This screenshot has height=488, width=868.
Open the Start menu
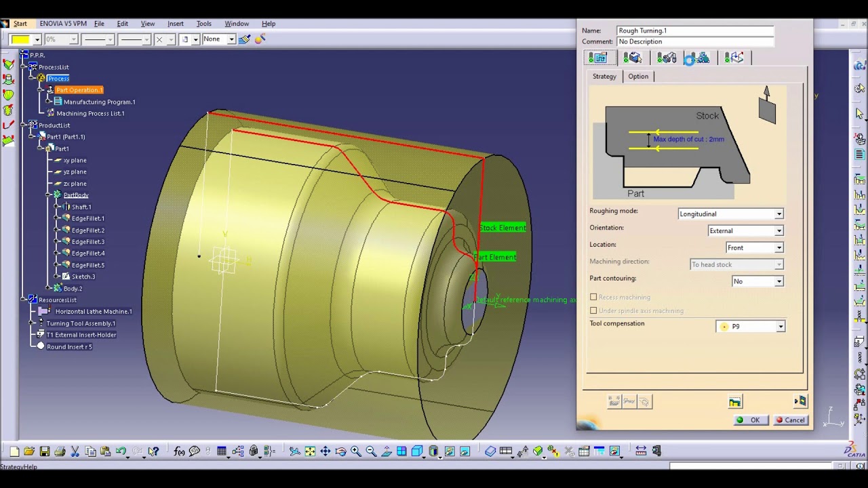pos(20,24)
